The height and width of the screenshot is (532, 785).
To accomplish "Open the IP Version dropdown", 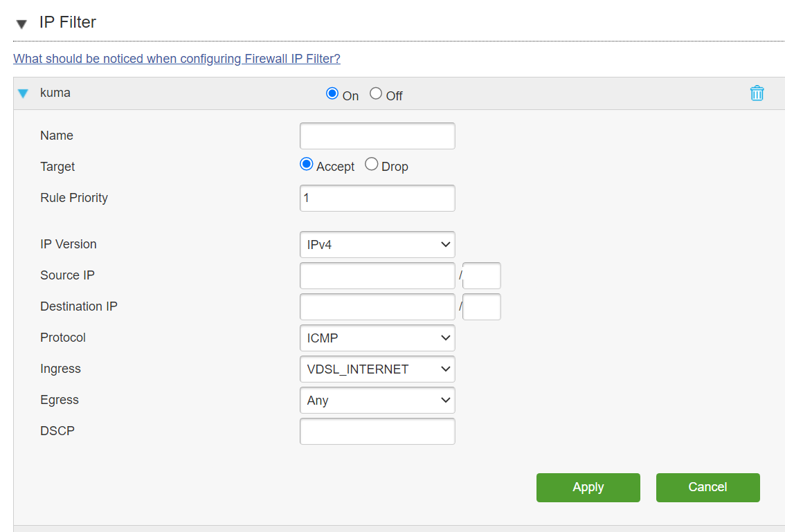I will point(377,245).
